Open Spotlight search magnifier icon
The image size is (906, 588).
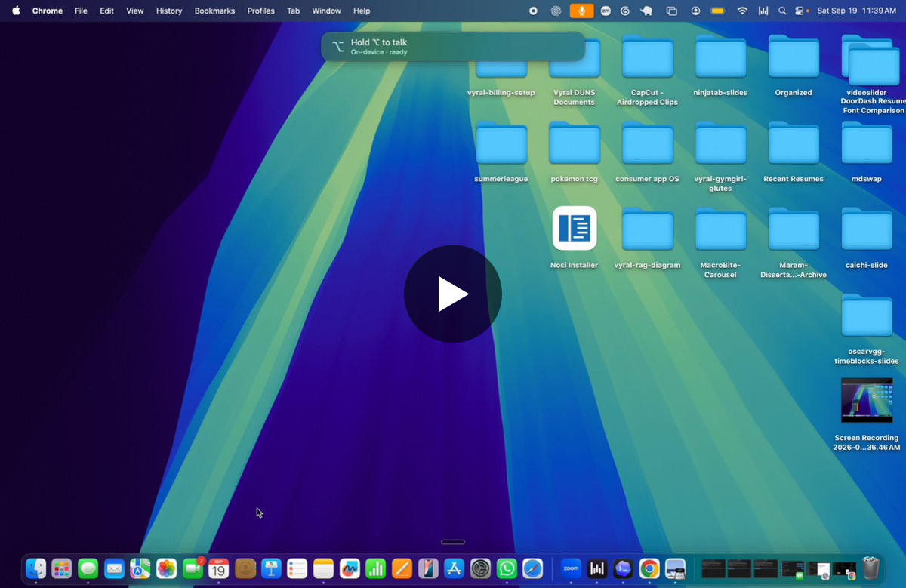781,11
